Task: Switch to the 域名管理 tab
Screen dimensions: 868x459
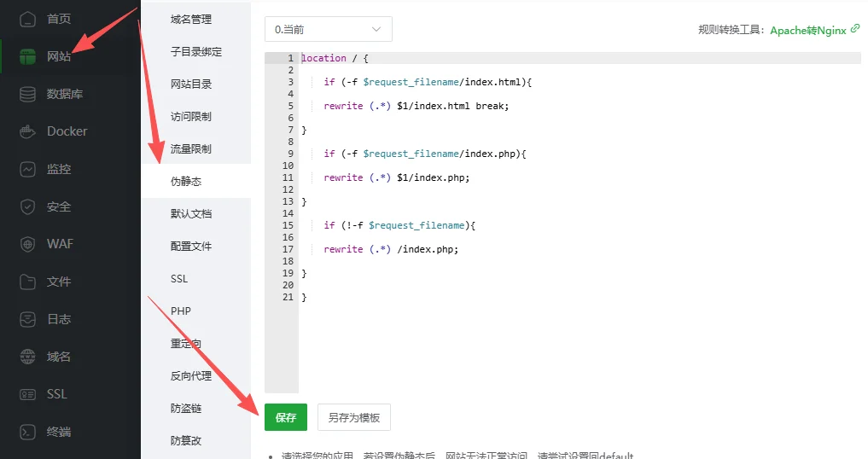Action: pyautogui.click(x=191, y=20)
